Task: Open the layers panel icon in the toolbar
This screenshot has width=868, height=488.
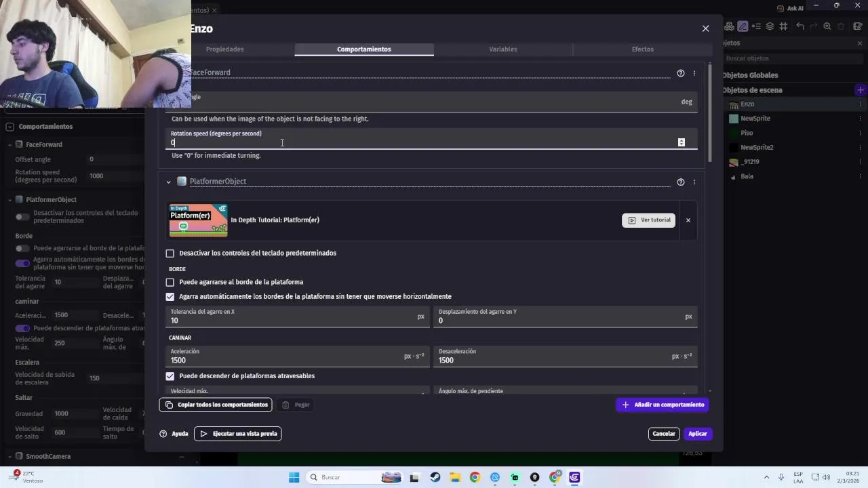Action: (770, 26)
